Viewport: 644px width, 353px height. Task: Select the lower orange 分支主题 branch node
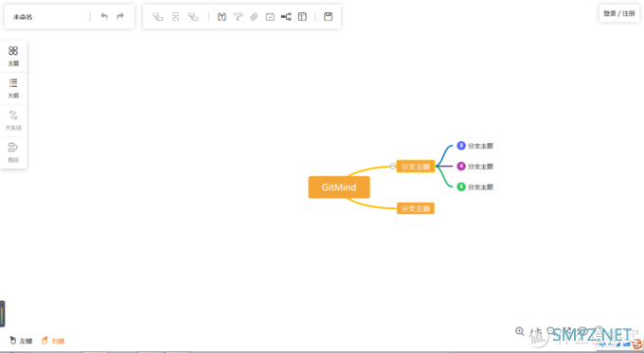click(x=415, y=208)
